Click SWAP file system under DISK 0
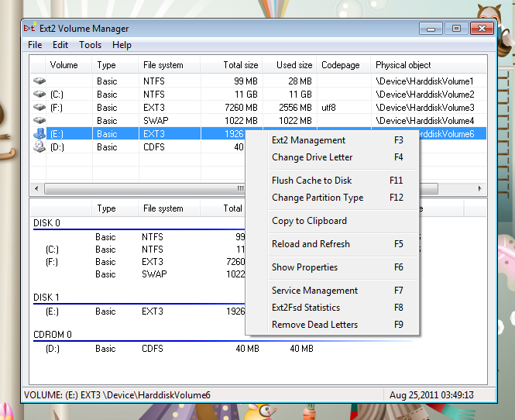The image size is (515, 420). tap(154, 274)
